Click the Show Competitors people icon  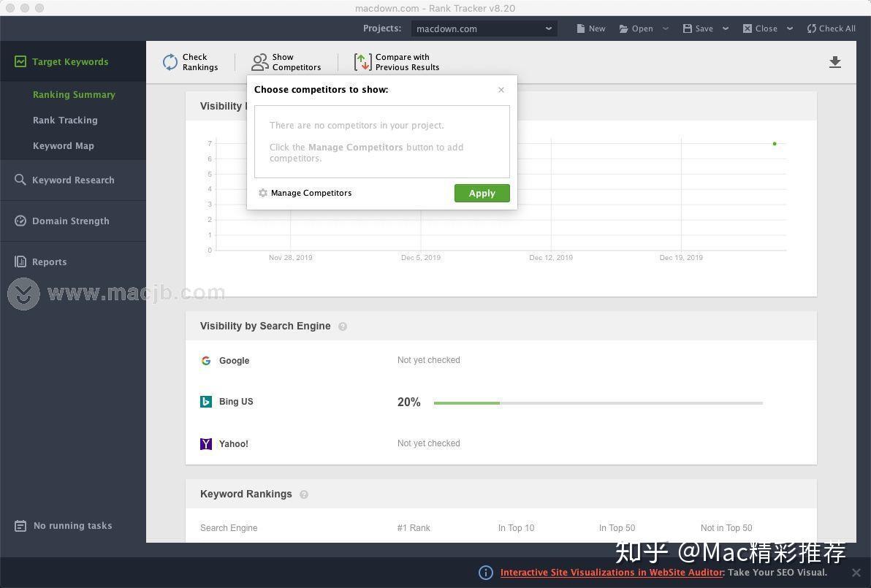(x=259, y=61)
